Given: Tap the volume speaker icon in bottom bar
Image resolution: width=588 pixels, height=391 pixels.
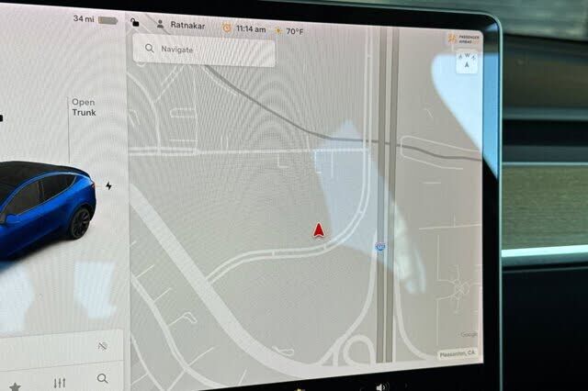Looking at the screenshot, I should coord(381,386).
